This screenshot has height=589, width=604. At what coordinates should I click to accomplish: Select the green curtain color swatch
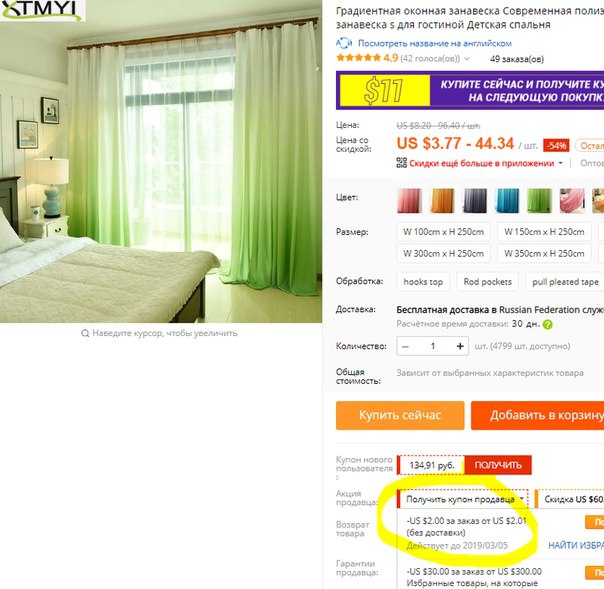click(x=539, y=201)
